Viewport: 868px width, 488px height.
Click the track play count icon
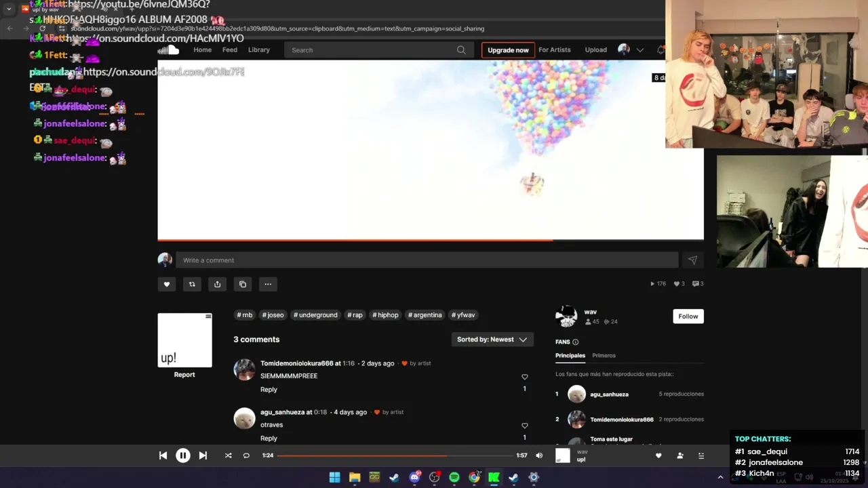(x=653, y=284)
